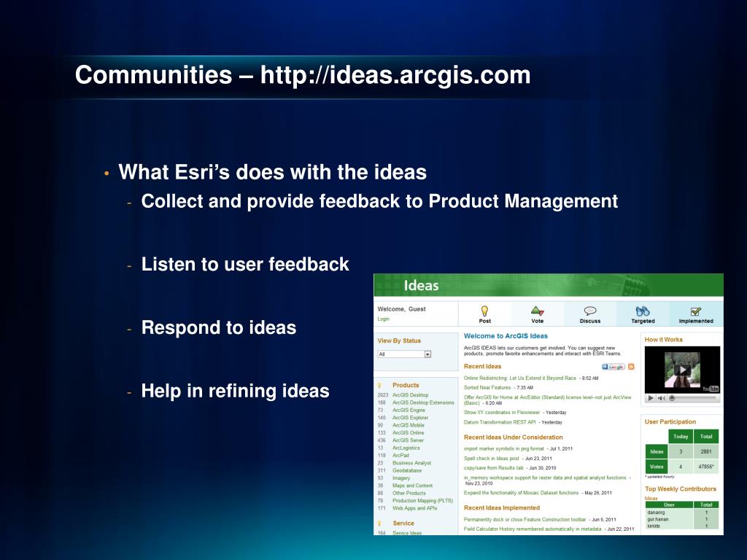Screen dimensions: 747x560
Task: Open the ArcGIS Explorer category
Action: click(x=410, y=418)
